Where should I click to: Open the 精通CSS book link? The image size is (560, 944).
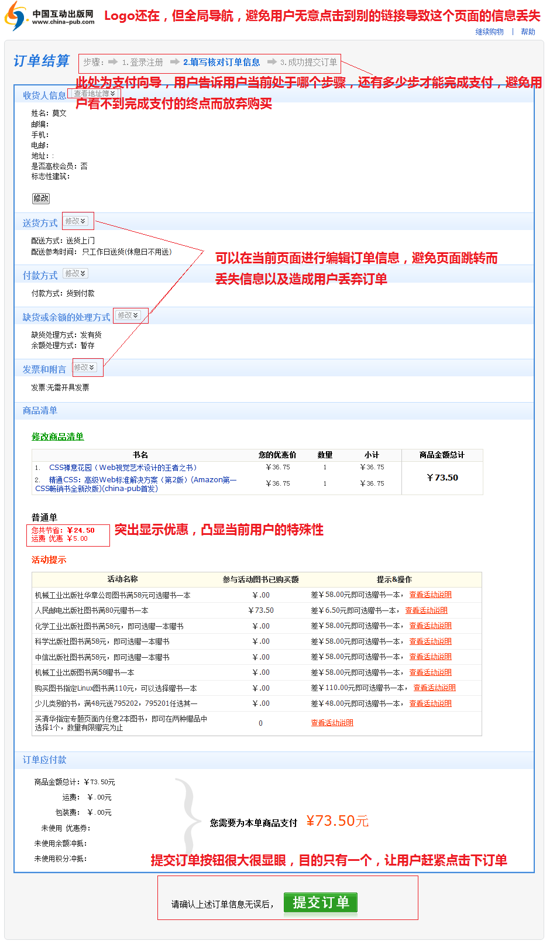[x=136, y=484]
